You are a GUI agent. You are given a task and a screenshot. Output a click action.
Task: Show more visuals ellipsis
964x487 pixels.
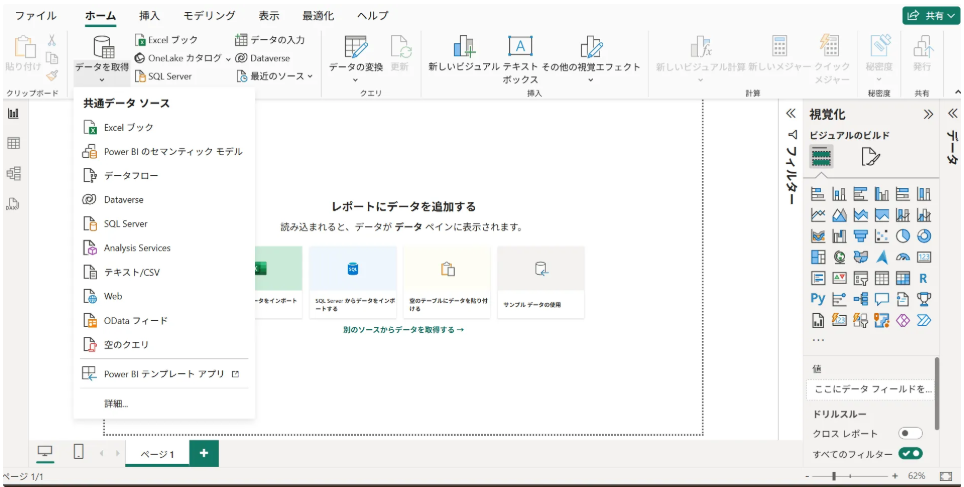coord(818,339)
